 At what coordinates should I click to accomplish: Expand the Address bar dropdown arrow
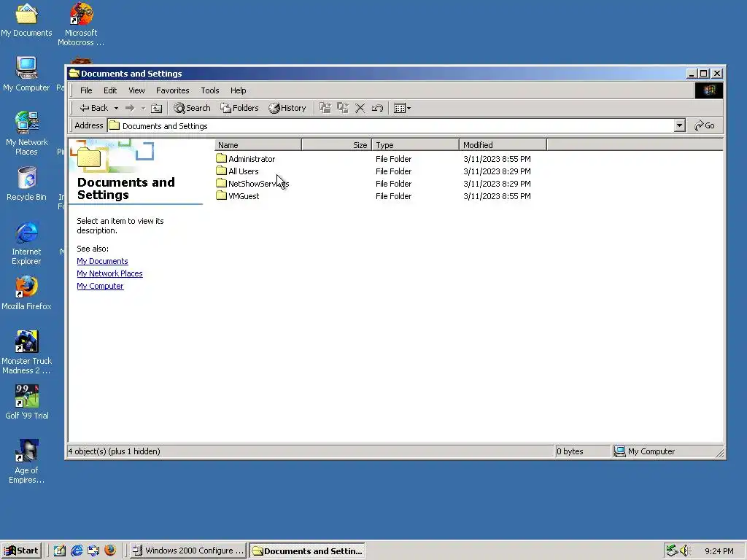tap(679, 125)
